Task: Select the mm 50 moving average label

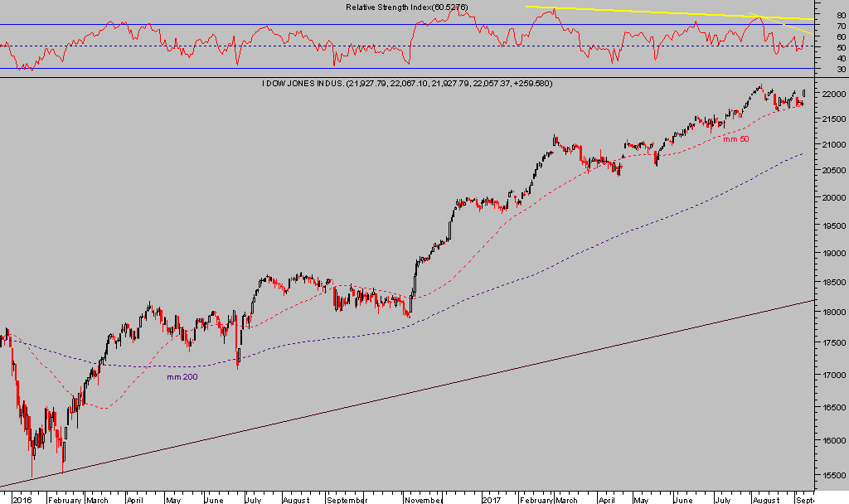Action: point(735,138)
